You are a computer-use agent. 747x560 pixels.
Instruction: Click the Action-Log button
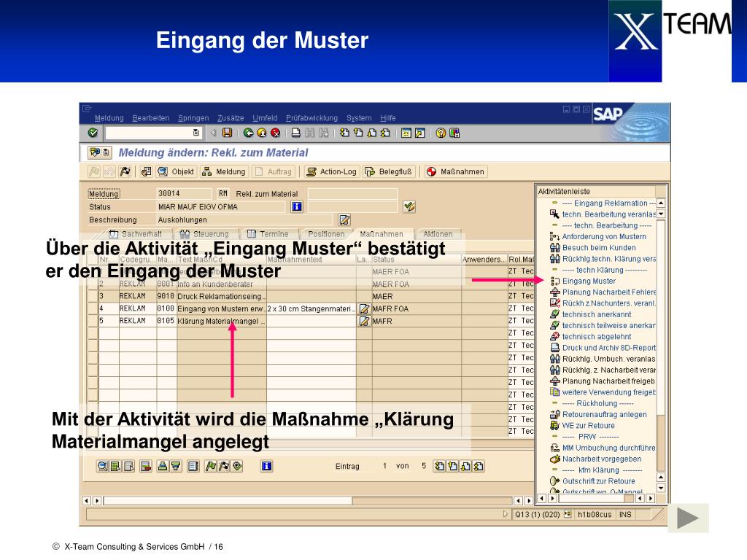(332, 171)
